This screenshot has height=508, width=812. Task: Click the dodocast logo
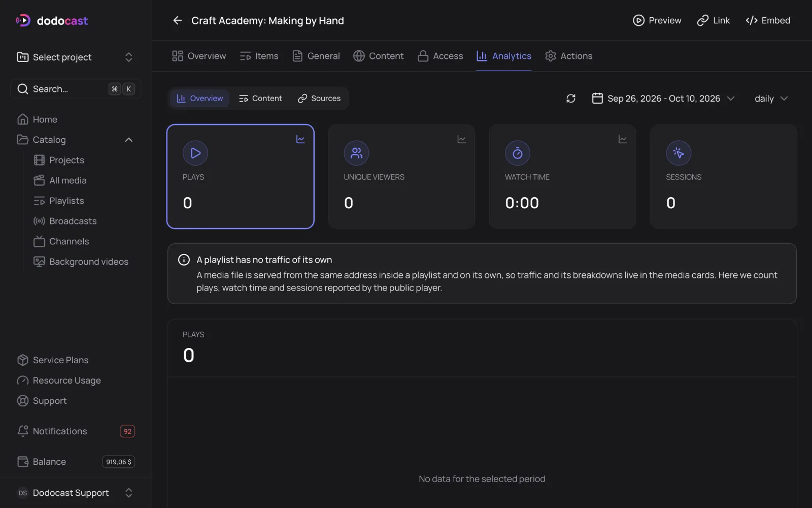[x=52, y=20]
